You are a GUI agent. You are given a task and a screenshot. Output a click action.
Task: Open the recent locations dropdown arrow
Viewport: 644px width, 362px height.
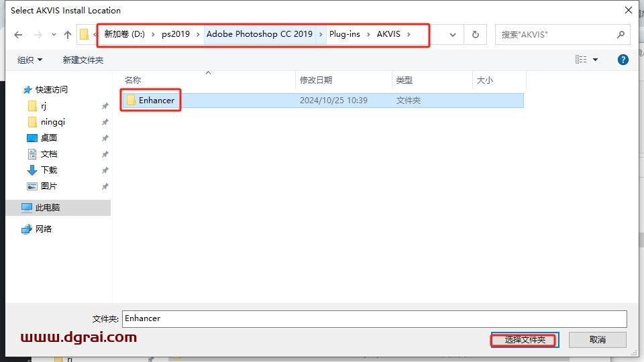coord(54,35)
